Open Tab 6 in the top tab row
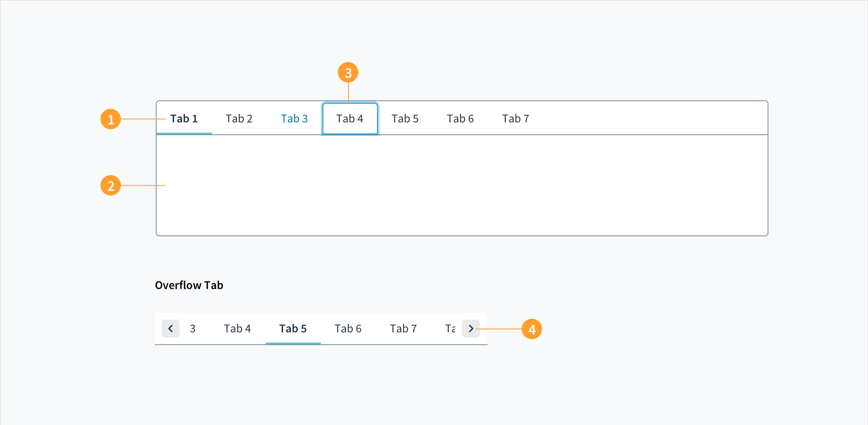Viewport: 868px width, 425px height. [460, 119]
